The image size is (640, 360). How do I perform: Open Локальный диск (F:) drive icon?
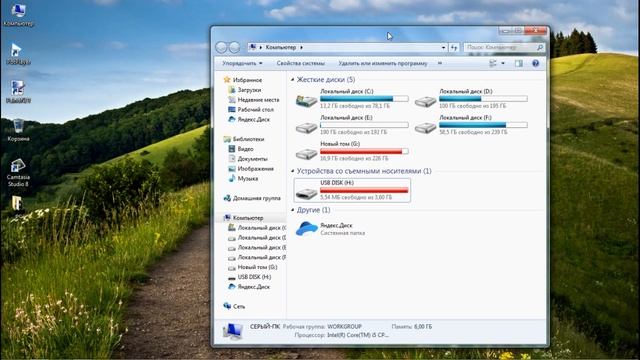[x=426, y=128]
